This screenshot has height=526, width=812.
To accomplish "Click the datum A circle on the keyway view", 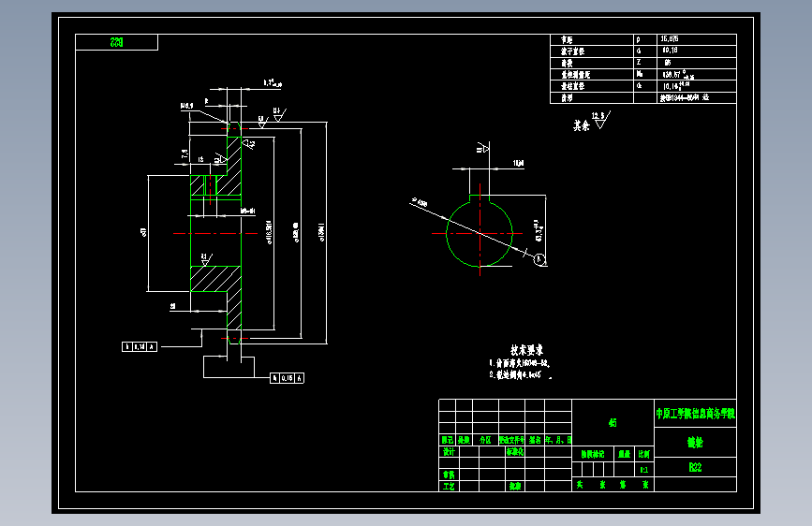I will (x=539, y=259).
